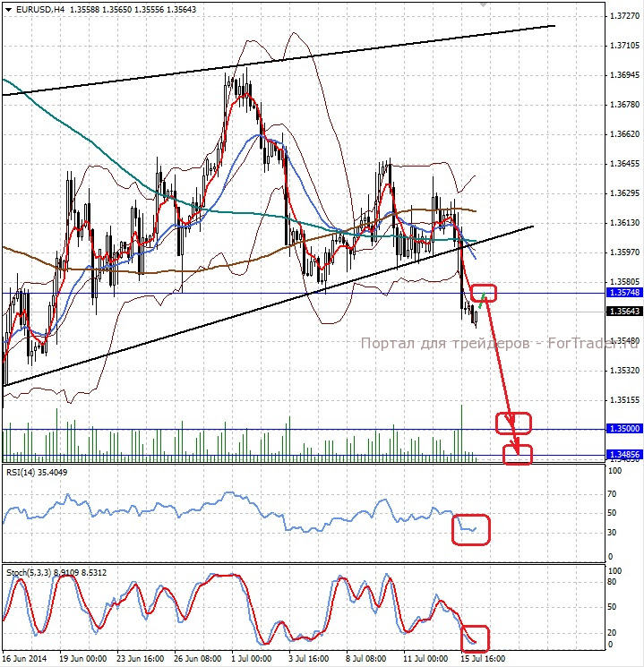
Task: Click the 15 Jul 16:00 time label
Action: pyautogui.click(x=483, y=658)
